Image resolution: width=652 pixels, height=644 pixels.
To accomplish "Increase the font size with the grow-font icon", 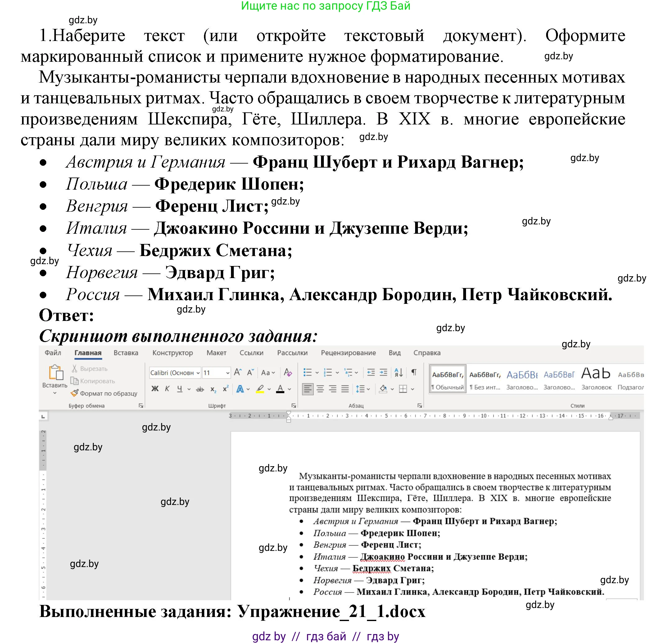I will point(238,372).
